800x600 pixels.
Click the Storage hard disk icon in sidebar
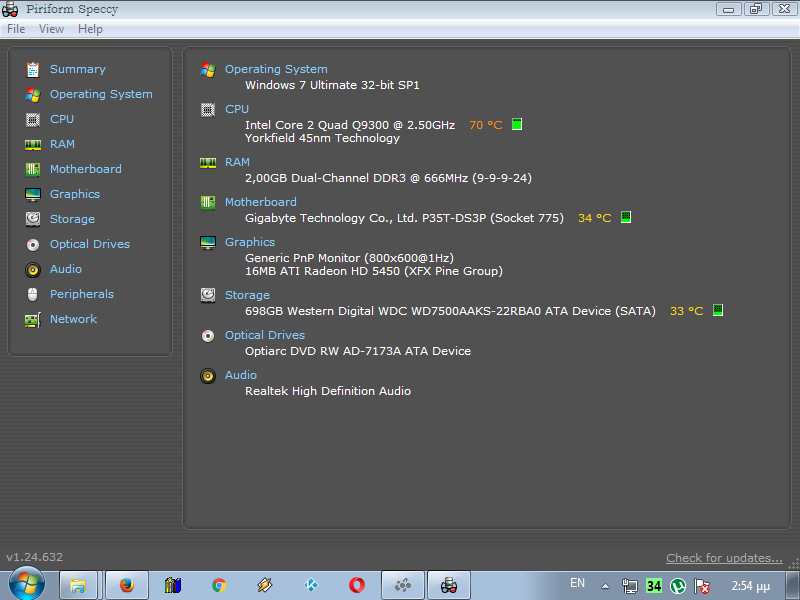click(33, 219)
